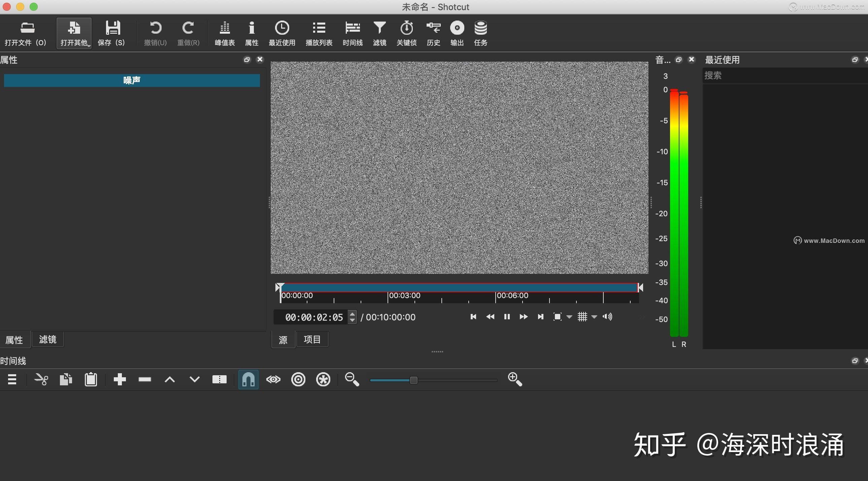Click the lift up-chevron timeline icon
Viewport: 868px width, 481px height.
[169, 380]
